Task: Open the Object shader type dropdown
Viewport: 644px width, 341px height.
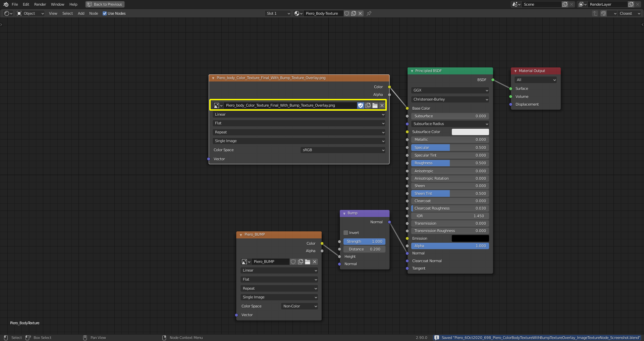Action: [31, 13]
